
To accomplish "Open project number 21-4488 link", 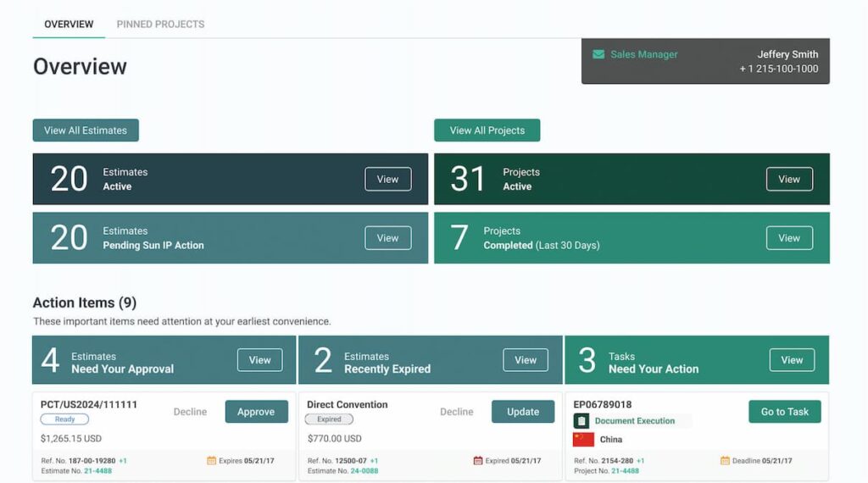I will (625, 471).
